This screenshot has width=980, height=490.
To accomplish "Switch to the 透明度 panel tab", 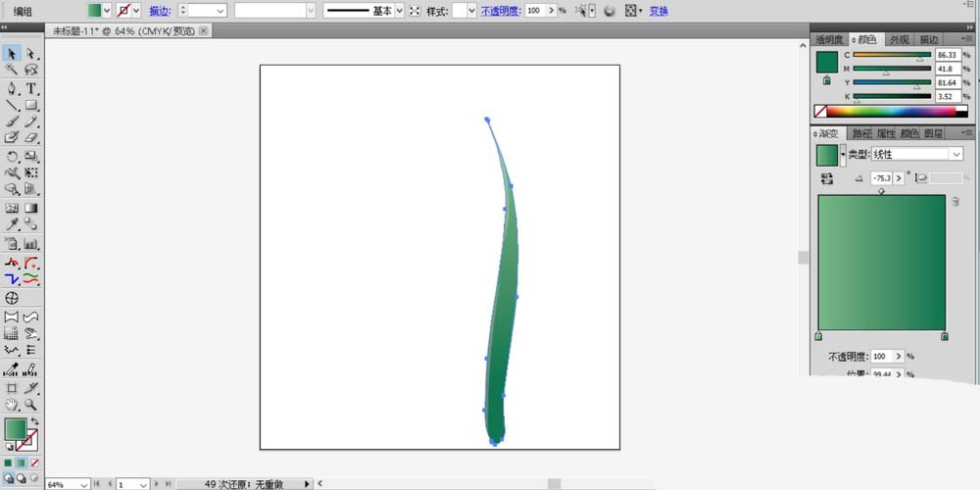I will [829, 39].
